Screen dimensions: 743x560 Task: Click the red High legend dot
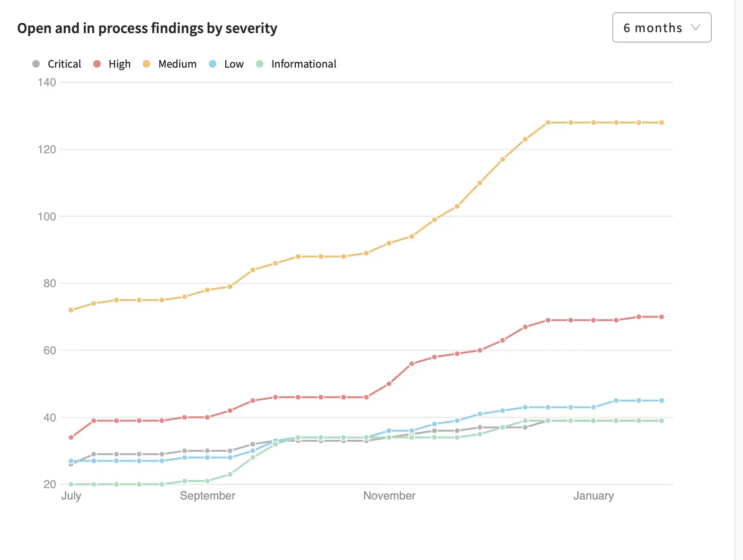point(97,64)
